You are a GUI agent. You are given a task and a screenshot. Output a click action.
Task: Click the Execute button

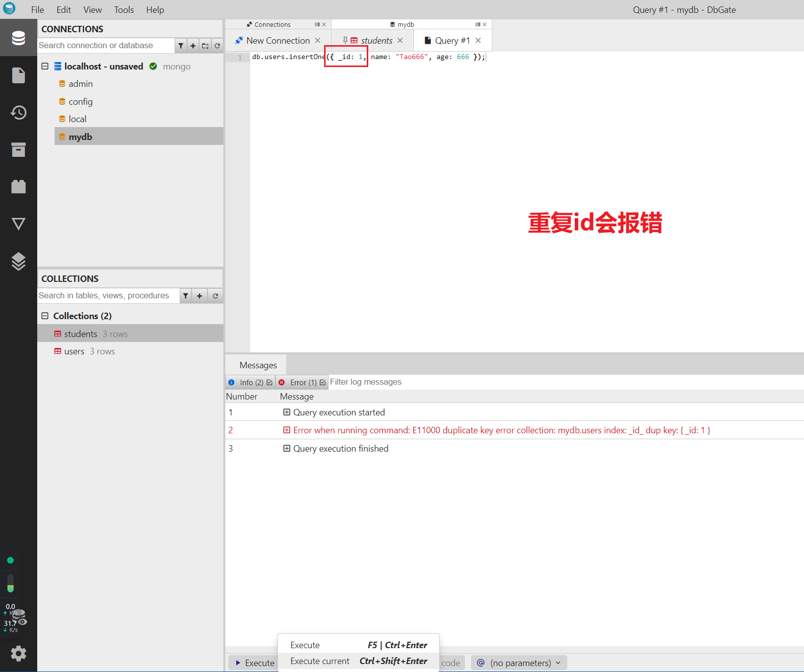pyautogui.click(x=255, y=663)
